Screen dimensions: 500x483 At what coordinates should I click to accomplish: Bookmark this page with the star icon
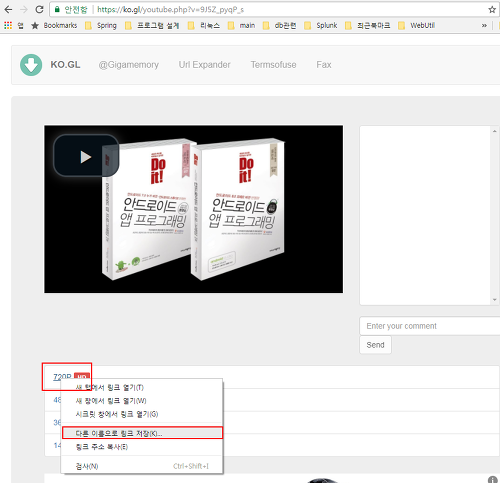pyautogui.click(x=492, y=10)
